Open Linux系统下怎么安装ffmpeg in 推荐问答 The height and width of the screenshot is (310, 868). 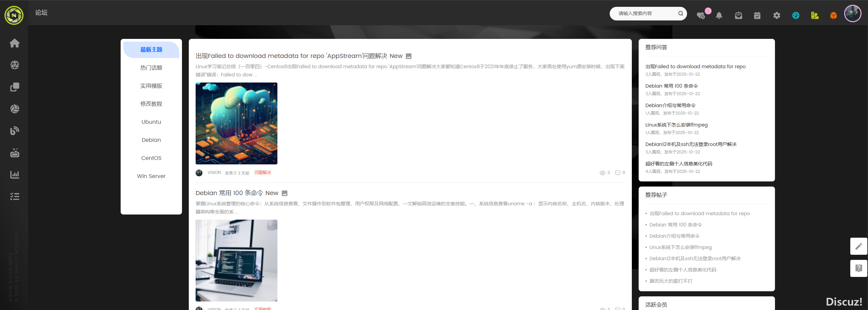coord(676,125)
